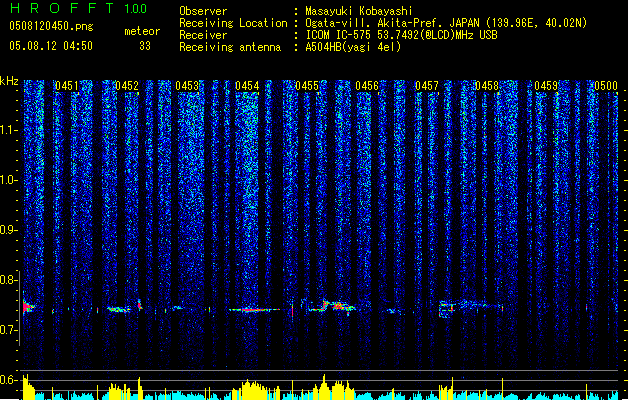Click the Receiver label
Viewport: 629px width, 400px height.
click(x=203, y=35)
